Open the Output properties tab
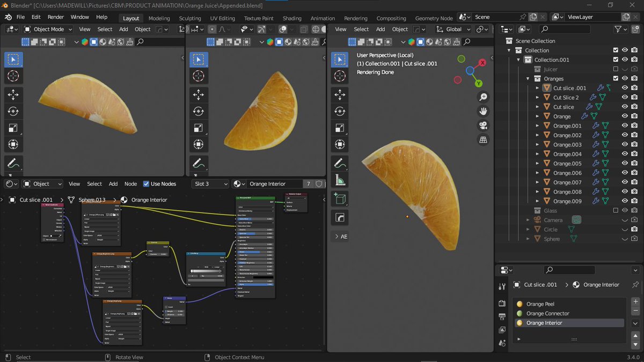 point(502,316)
